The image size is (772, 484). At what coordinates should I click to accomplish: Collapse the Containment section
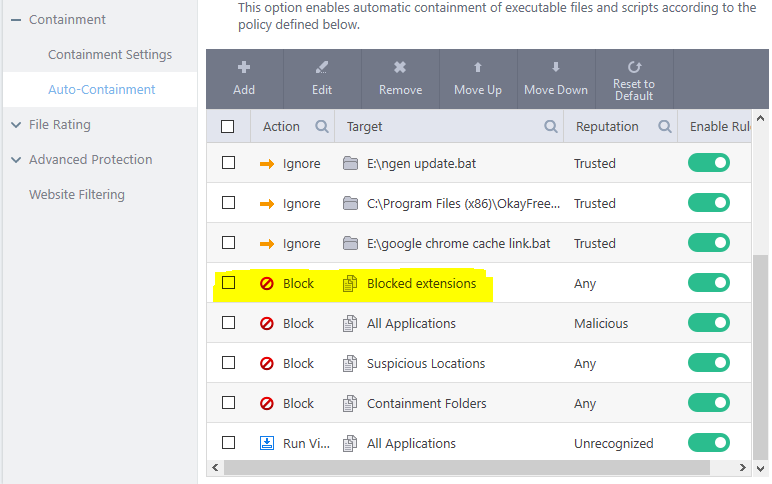click(x=16, y=20)
